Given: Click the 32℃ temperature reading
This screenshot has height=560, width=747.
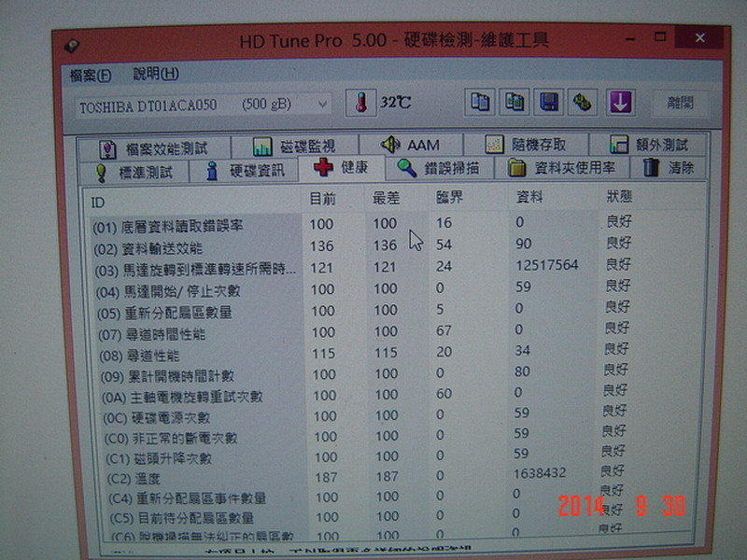Looking at the screenshot, I should (x=395, y=102).
